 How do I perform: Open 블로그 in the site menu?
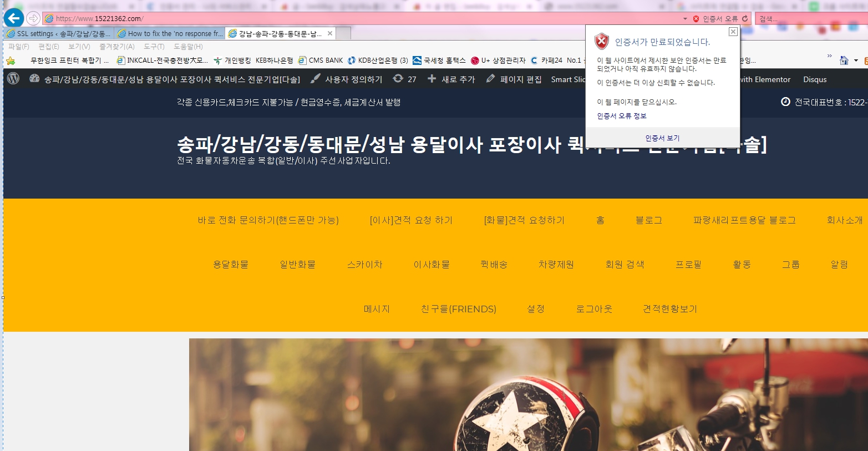click(x=649, y=220)
